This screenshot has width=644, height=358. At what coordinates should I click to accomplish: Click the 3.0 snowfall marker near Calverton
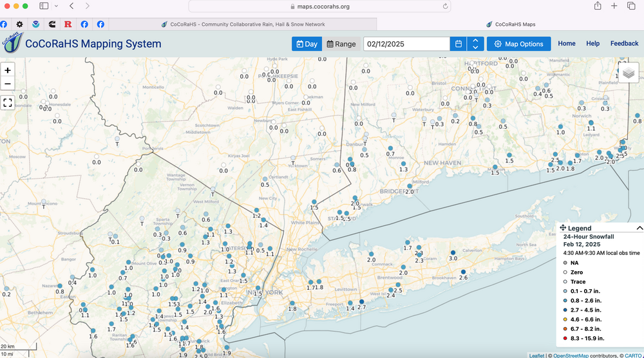tap(453, 253)
